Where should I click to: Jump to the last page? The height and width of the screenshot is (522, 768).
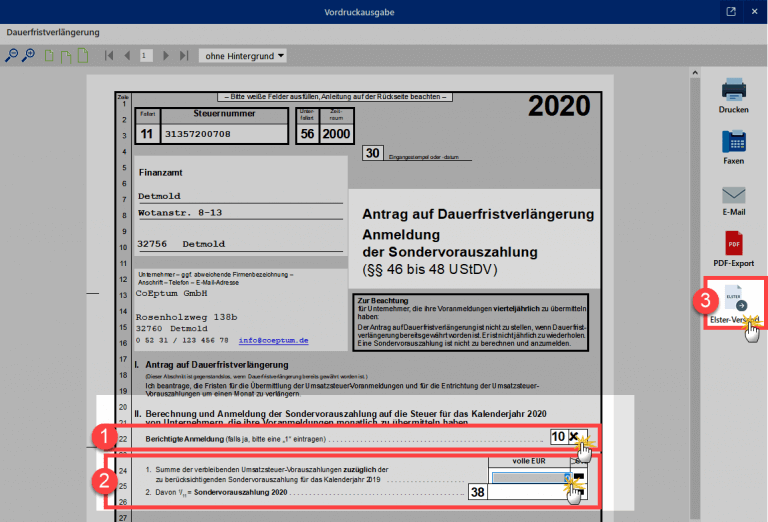coord(184,56)
